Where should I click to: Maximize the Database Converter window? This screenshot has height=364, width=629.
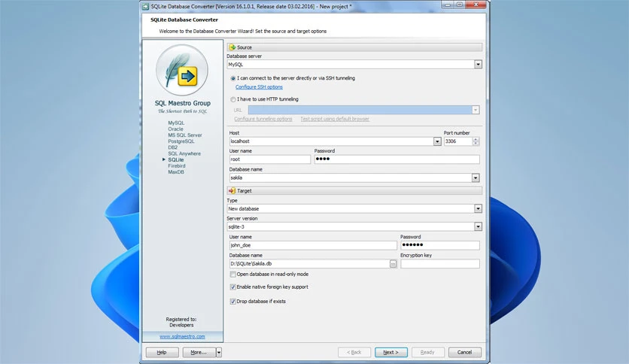(x=459, y=5)
